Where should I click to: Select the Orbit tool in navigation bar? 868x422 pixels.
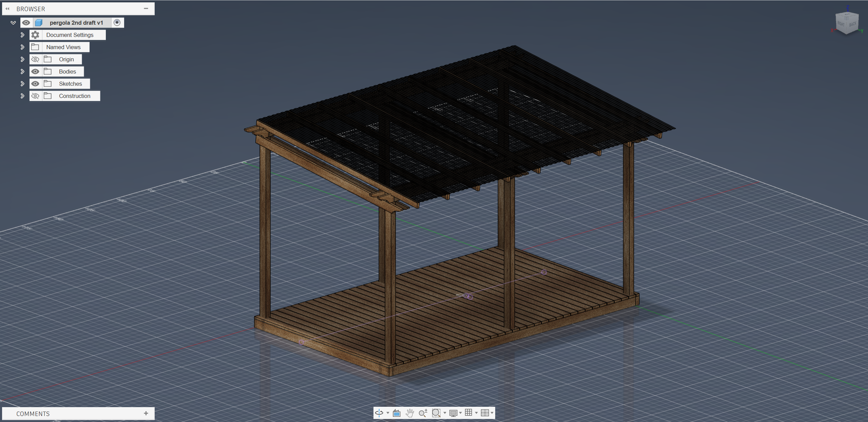click(379, 413)
